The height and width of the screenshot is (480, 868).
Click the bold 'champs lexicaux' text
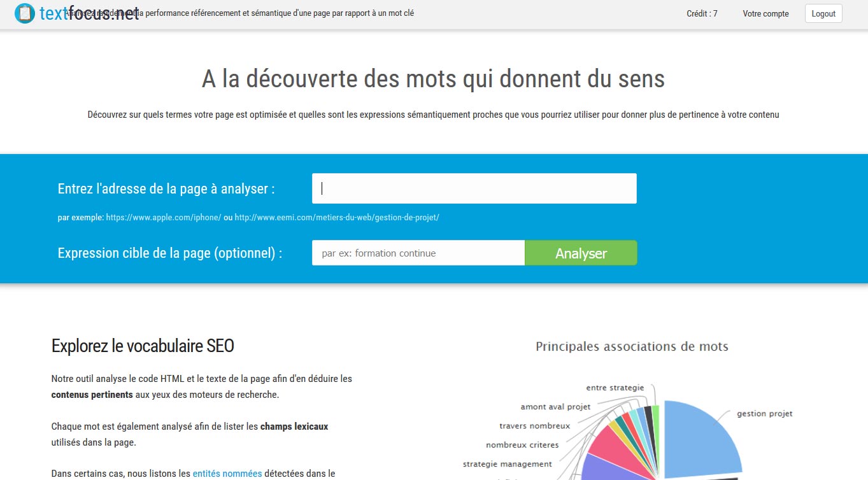[x=294, y=427]
